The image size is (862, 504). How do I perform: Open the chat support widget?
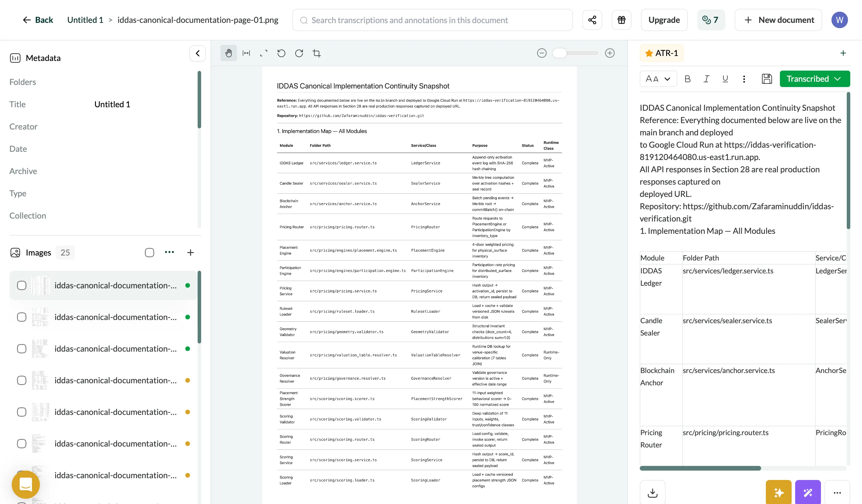click(26, 484)
